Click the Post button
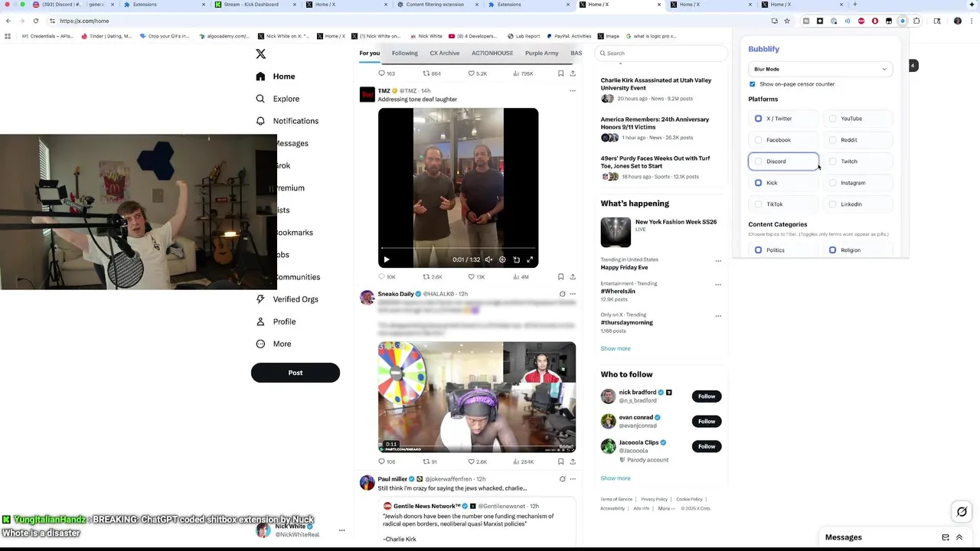980x551 pixels. pos(296,373)
